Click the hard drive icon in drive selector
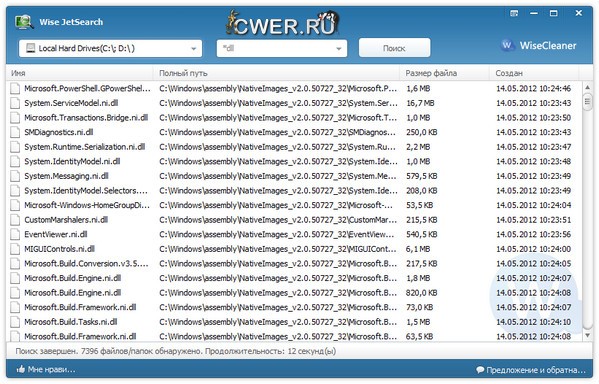 coord(30,49)
